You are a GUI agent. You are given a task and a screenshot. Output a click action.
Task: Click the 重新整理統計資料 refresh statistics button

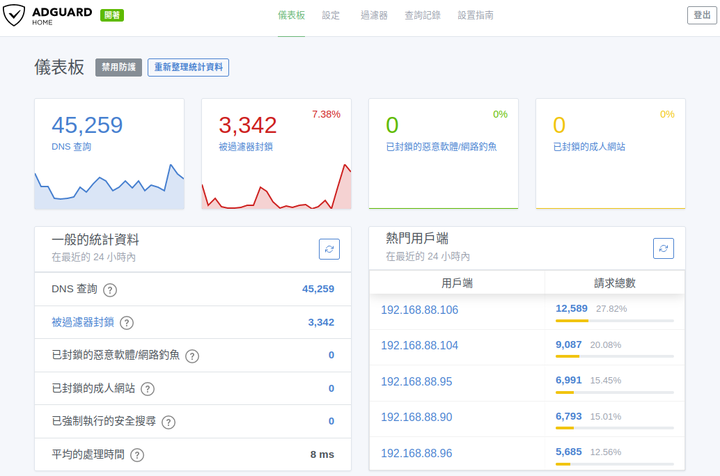pyautogui.click(x=188, y=67)
